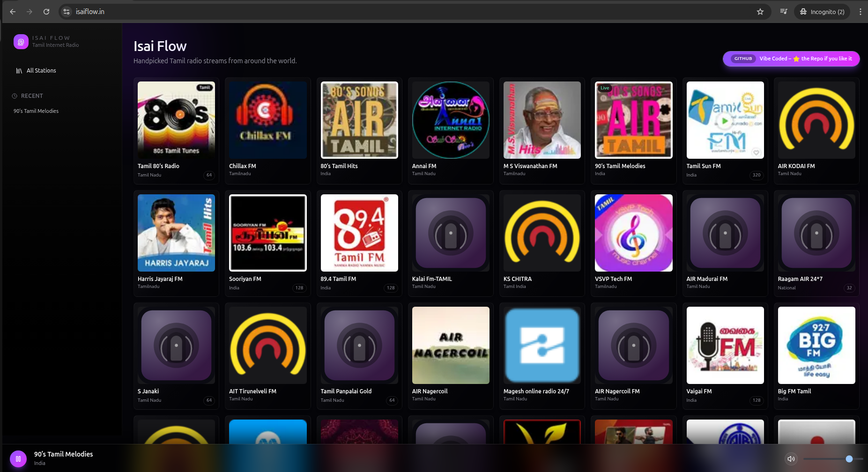Play the Vaigai FM station
The width and height of the screenshot is (868, 472).
click(x=725, y=356)
